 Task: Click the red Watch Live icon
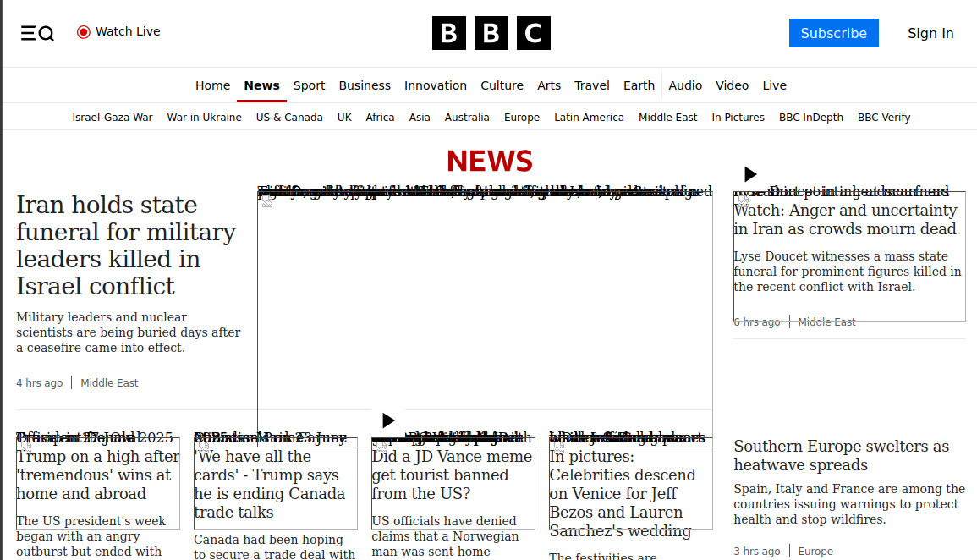pos(84,32)
